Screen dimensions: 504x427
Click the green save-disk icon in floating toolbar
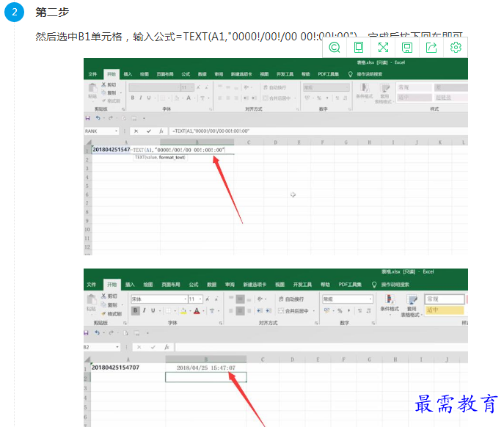(407, 48)
